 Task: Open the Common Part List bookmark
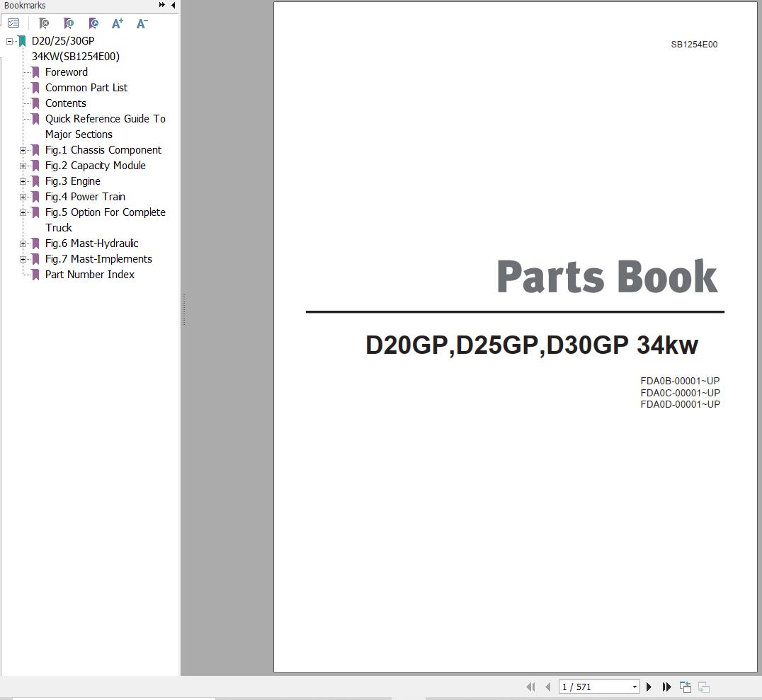86,88
